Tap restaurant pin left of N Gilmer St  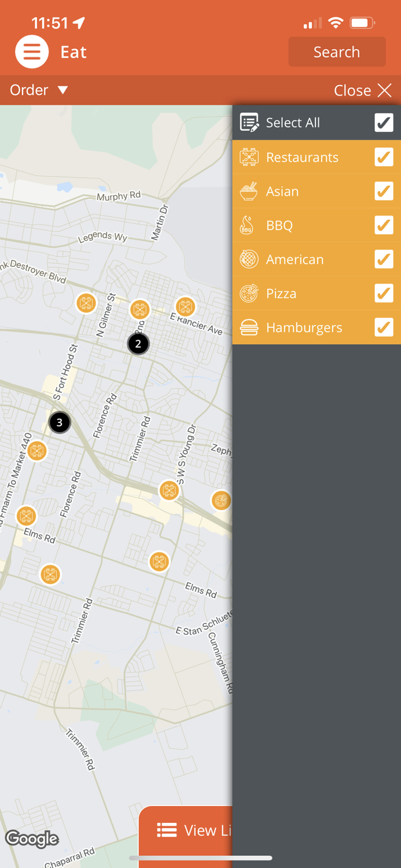tap(86, 303)
